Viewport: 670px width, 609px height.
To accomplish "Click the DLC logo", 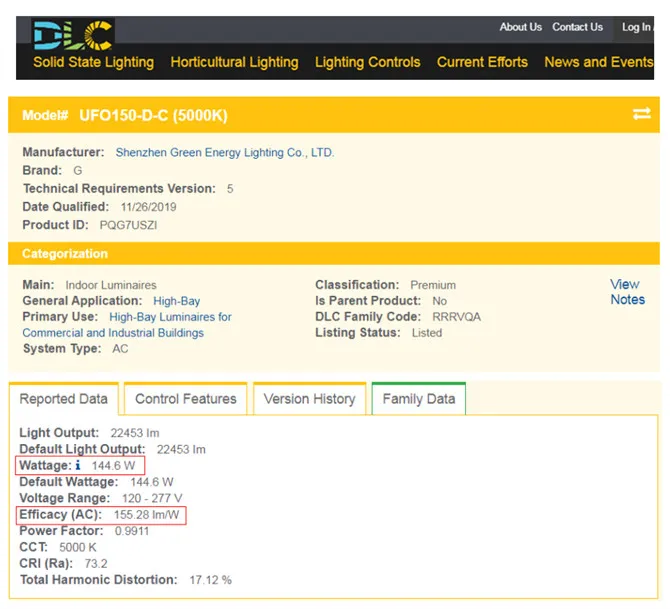I will (73, 35).
